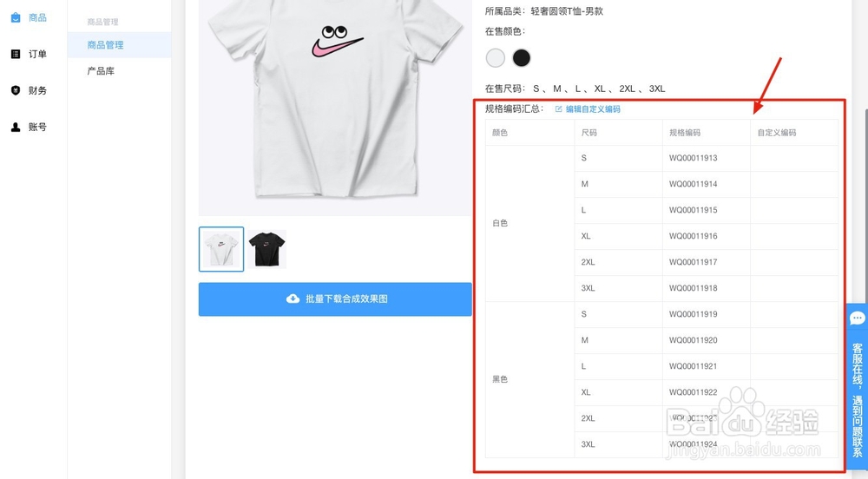
Task: Click the cloud download icon on blue button
Action: 293,299
